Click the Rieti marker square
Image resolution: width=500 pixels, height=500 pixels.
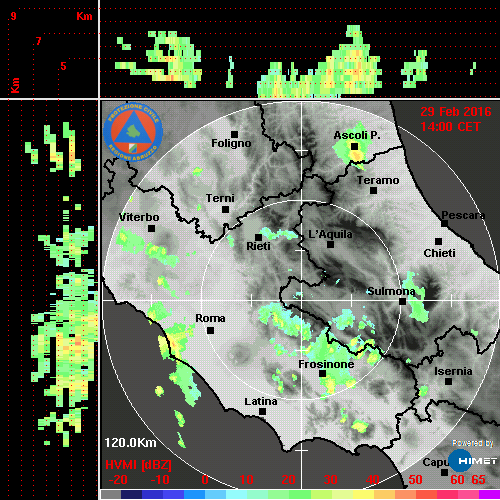click(x=258, y=237)
